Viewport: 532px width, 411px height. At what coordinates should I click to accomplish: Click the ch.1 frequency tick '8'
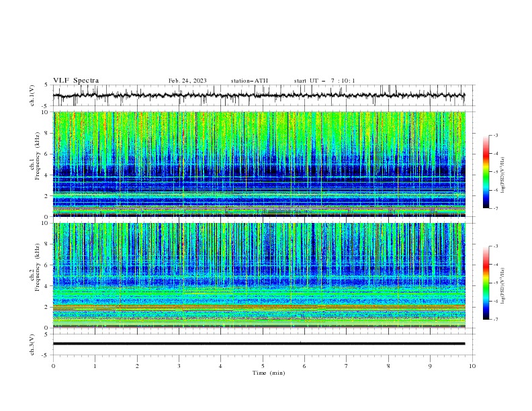coord(47,133)
